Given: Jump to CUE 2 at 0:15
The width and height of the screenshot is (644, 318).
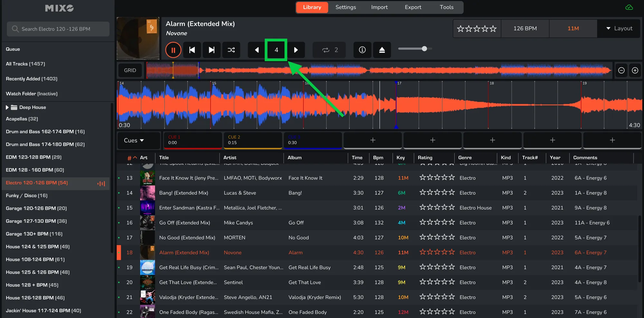Looking at the screenshot, I should click(253, 140).
